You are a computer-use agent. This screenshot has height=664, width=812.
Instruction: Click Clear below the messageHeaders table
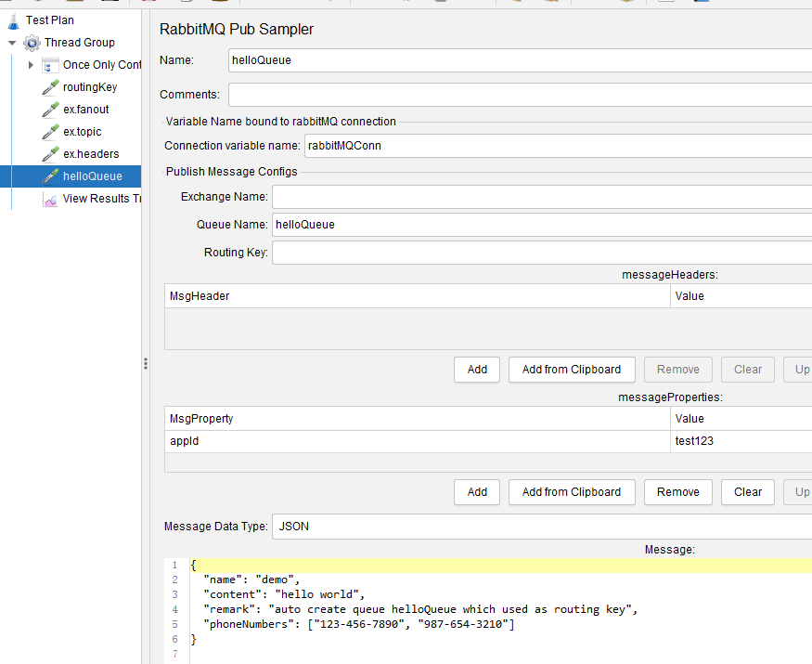[x=748, y=370]
